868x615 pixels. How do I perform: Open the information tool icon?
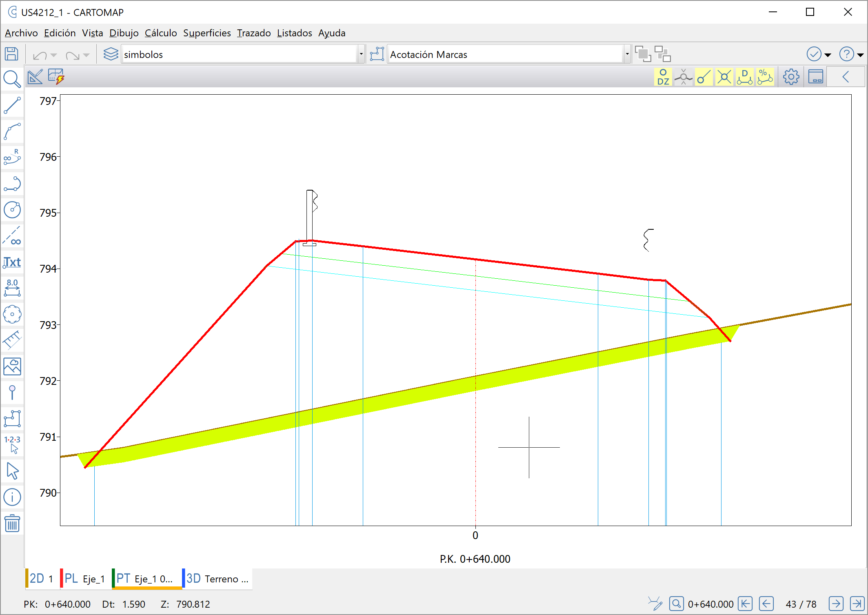click(12, 497)
